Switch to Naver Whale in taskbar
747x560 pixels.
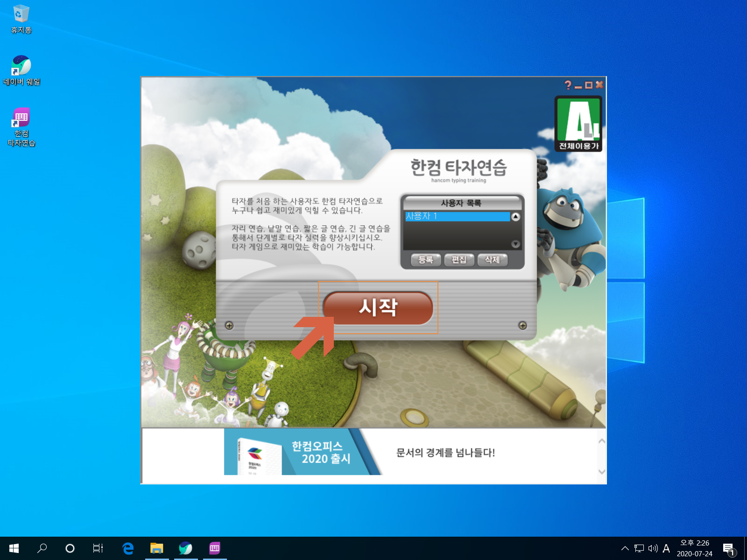coord(186,548)
